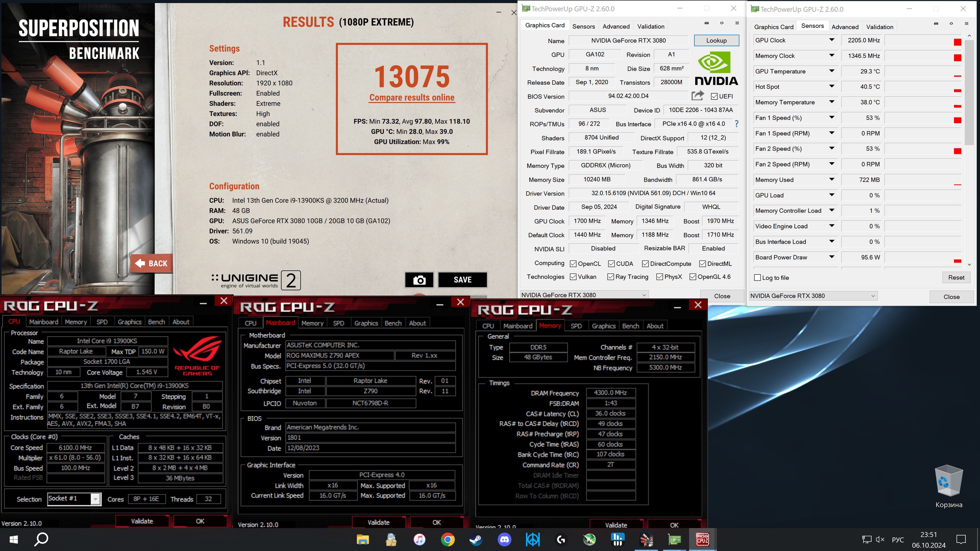The height and width of the screenshot is (551, 980).
Task: Open Discord from taskbar
Action: coord(505,540)
